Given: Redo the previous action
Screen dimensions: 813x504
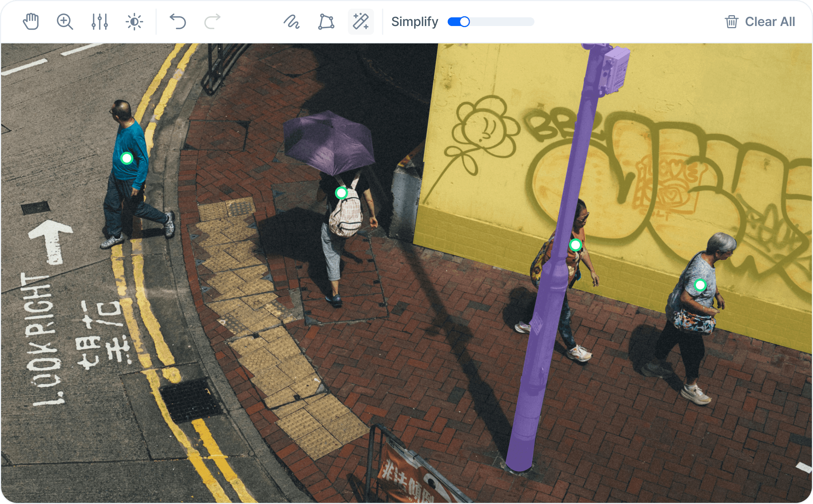Looking at the screenshot, I should 212,22.
